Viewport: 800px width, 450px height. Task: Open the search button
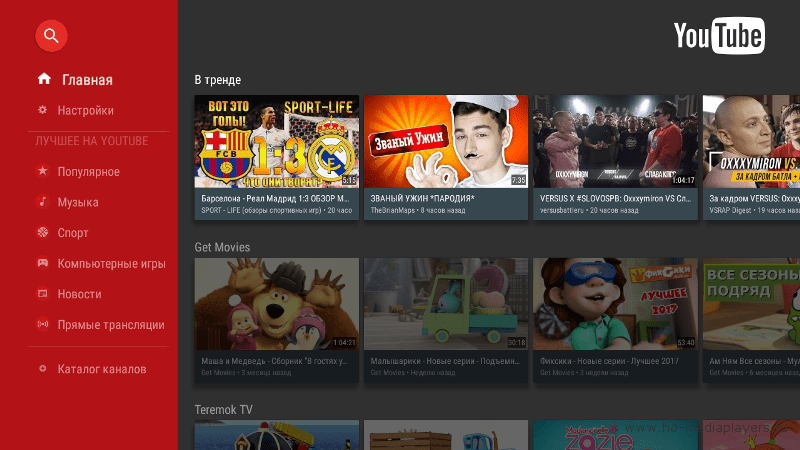(x=51, y=36)
